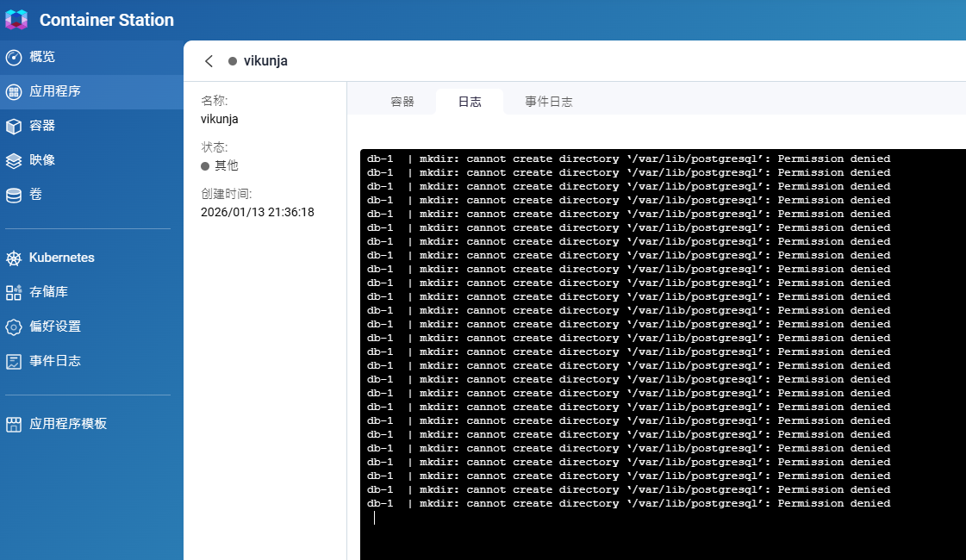Screen dimensions: 966x560
Task: Click the Container Station title text
Action: click(107, 20)
